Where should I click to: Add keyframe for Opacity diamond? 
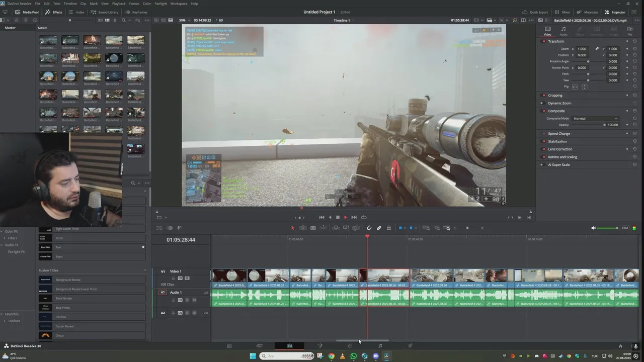point(627,125)
